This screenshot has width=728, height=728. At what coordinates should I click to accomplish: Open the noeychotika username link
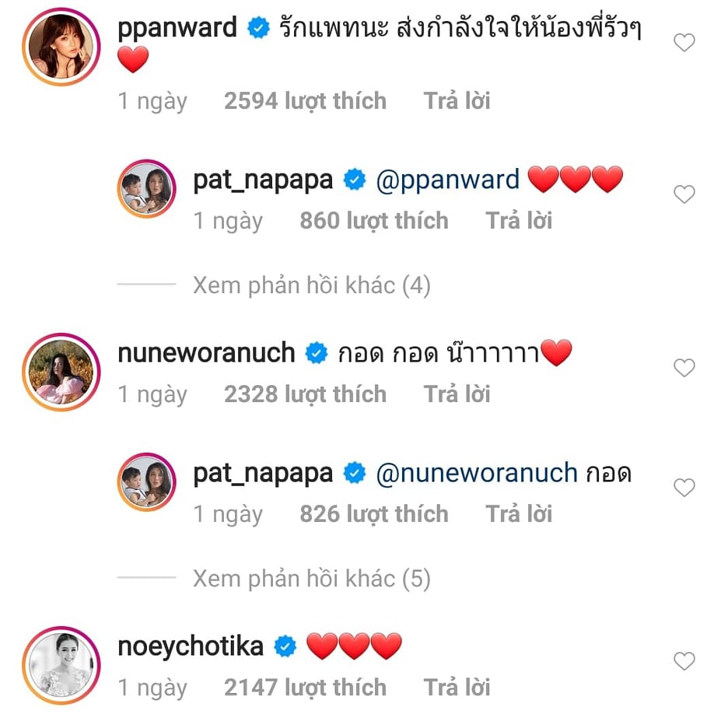[191, 646]
